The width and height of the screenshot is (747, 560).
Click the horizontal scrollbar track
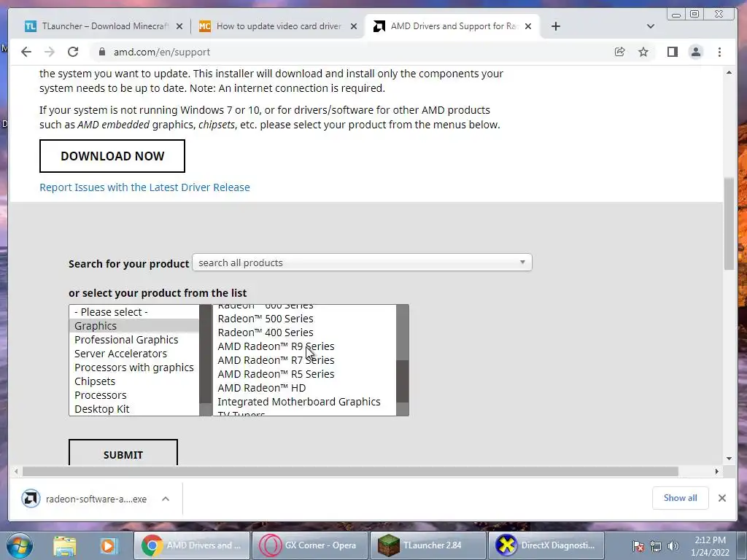tap(351, 472)
